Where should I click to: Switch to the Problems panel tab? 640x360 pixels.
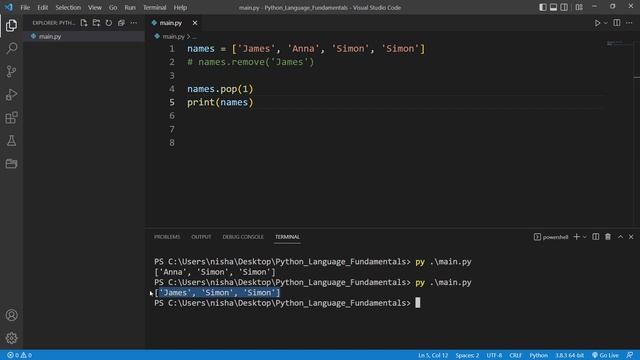click(x=167, y=237)
